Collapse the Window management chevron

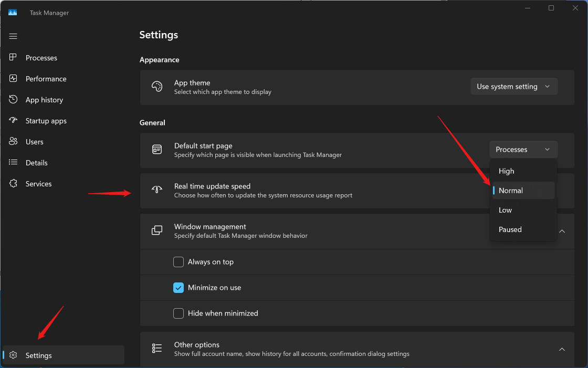pos(562,231)
